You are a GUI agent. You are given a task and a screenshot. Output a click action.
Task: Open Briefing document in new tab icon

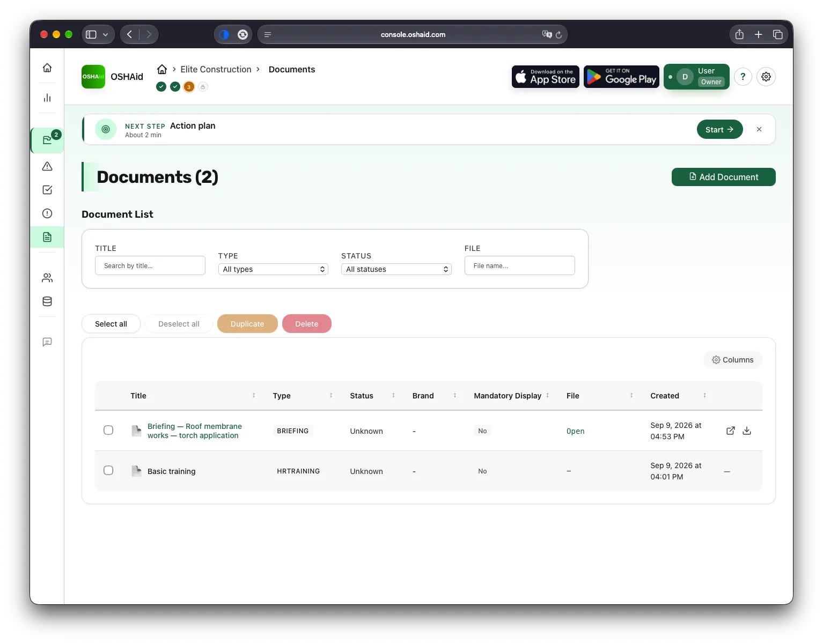tap(730, 431)
